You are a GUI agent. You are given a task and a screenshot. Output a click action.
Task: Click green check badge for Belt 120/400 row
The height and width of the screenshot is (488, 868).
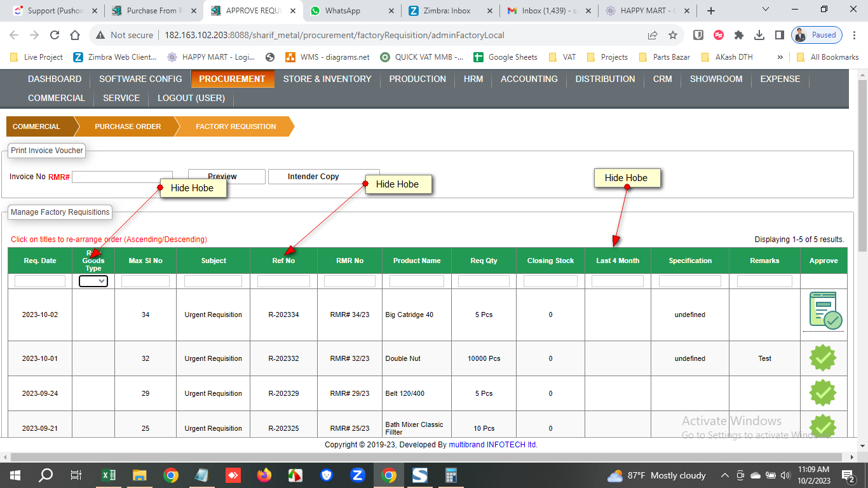click(823, 393)
